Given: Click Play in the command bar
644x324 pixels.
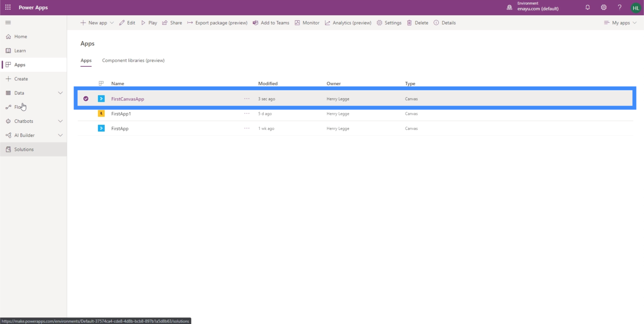Looking at the screenshot, I should click(x=149, y=23).
